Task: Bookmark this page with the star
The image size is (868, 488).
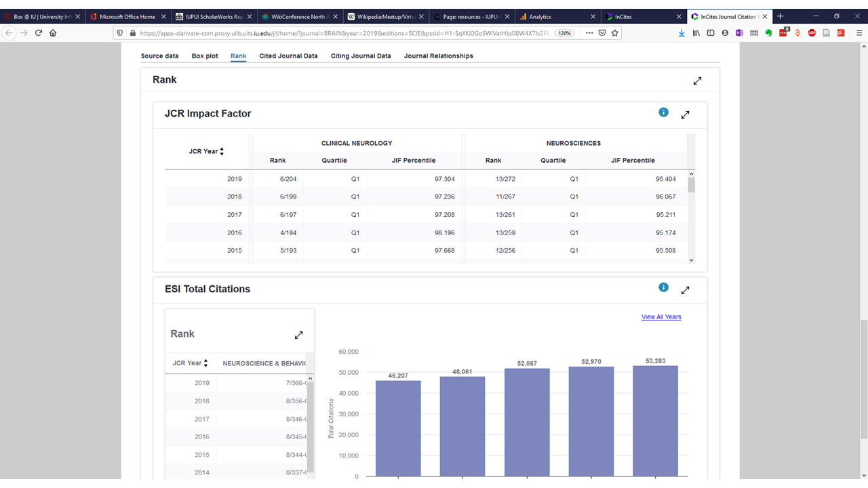Action: (x=614, y=33)
